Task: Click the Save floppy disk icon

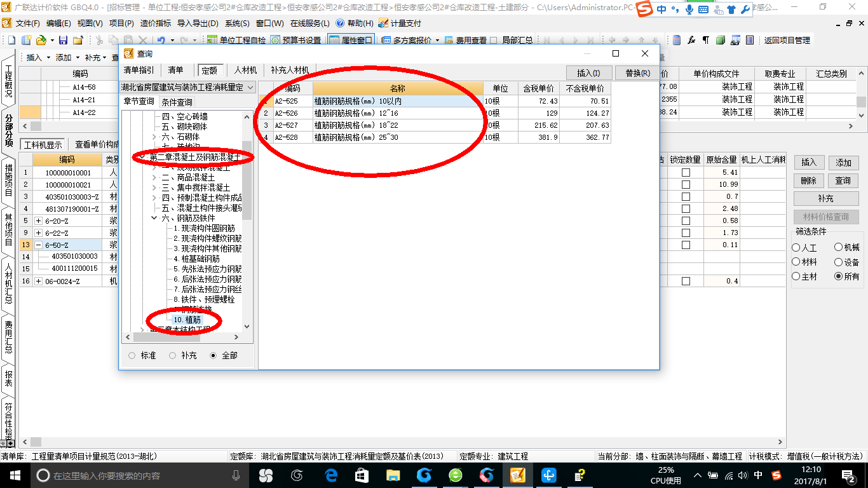Action: (63, 40)
